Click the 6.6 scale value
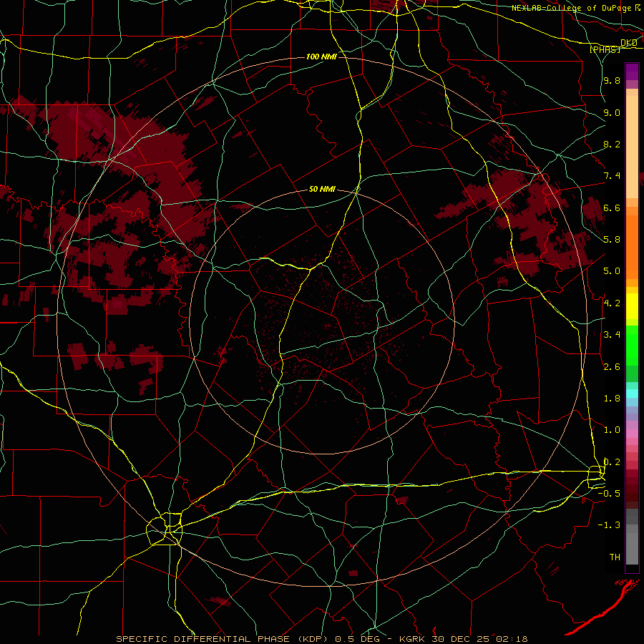The width and height of the screenshot is (644, 644). 612,208
